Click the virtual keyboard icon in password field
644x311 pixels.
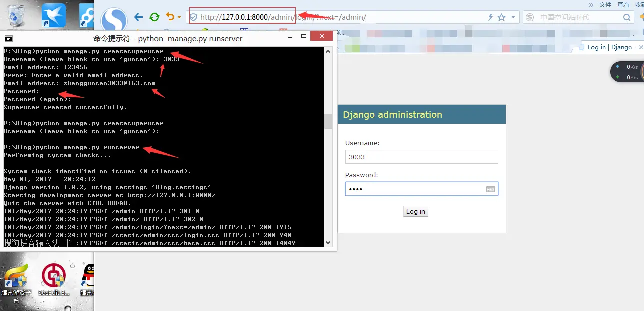coord(490,189)
